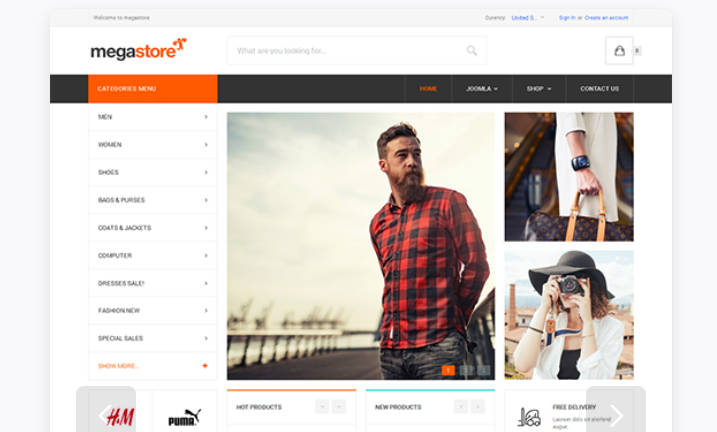The width and height of the screenshot is (717, 432).
Task: Expand the Dresses Sale category arrow
Action: [x=206, y=283]
